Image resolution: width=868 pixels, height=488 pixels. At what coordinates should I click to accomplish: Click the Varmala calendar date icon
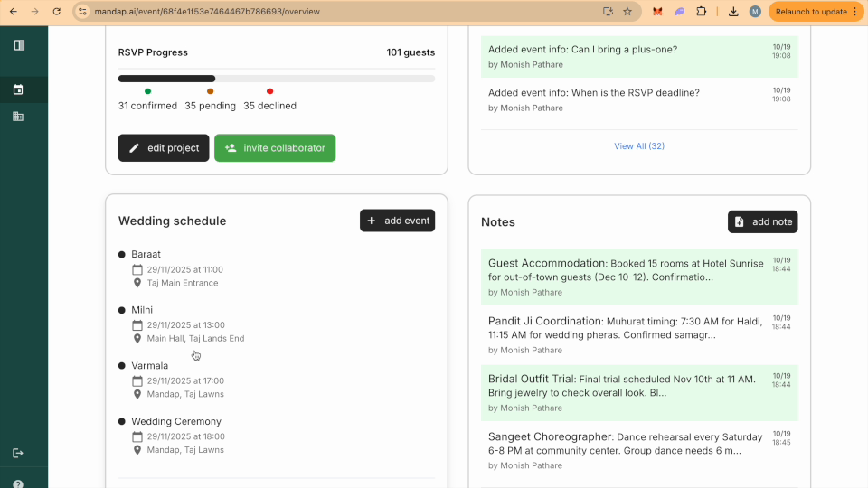[137, 381]
